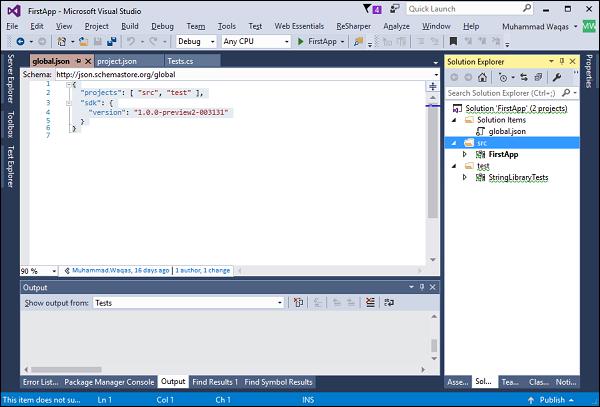Image resolution: width=600 pixels, height=407 pixels.
Task: Switch to the project.json tab
Action: pos(116,62)
